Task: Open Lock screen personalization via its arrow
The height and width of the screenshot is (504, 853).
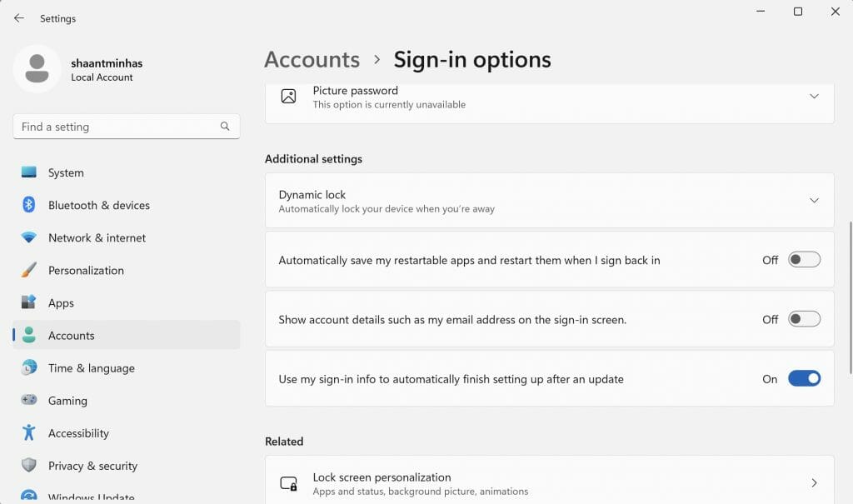Action: tap(815, 482)
